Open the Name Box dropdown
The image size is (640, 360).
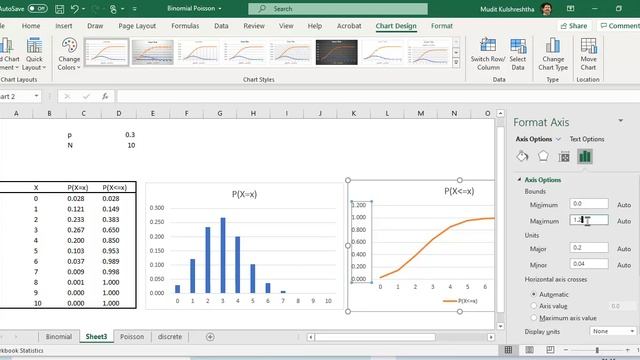click(36, 96)
